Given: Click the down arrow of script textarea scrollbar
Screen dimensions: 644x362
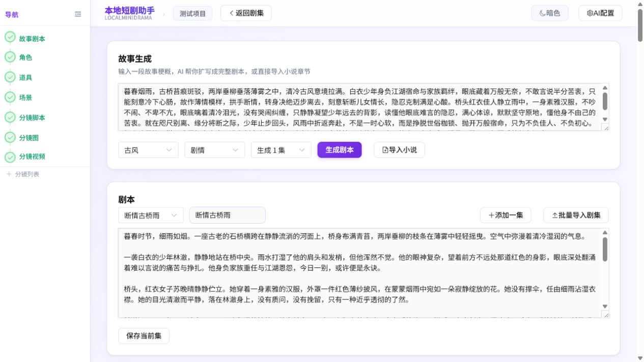Looking at the screenshot, I should point(605,307).
